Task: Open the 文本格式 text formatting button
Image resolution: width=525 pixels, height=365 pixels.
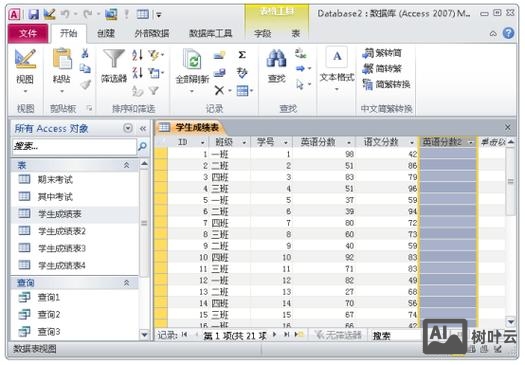Action: 337,70
